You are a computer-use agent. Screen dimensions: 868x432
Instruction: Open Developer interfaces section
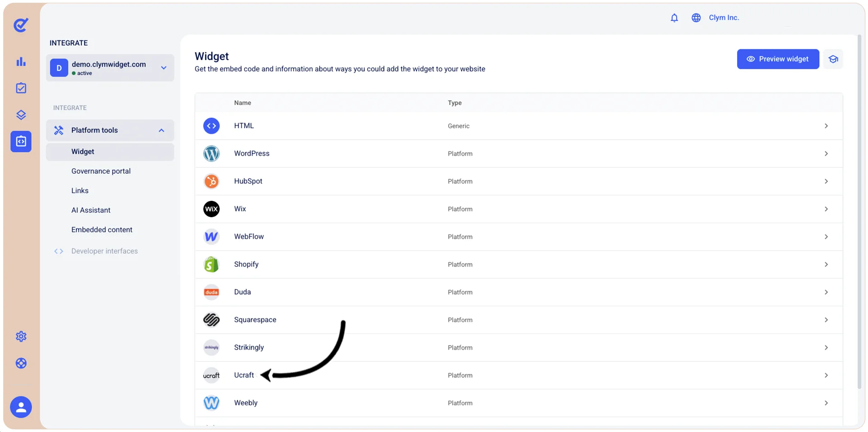104,251
